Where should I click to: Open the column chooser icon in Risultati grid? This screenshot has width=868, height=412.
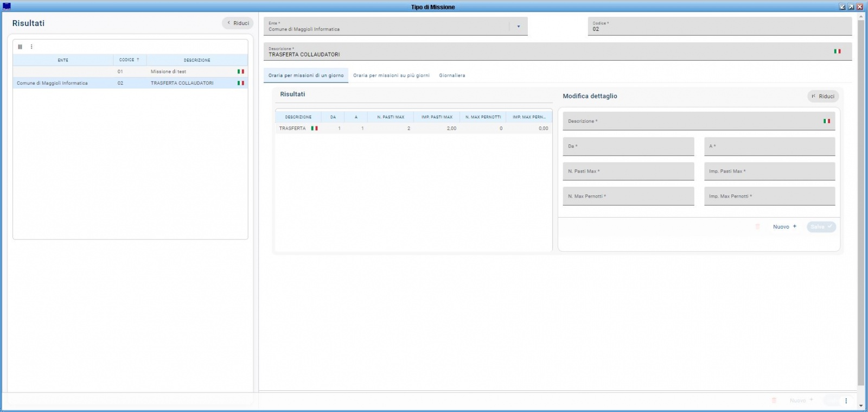coord(20,47)
